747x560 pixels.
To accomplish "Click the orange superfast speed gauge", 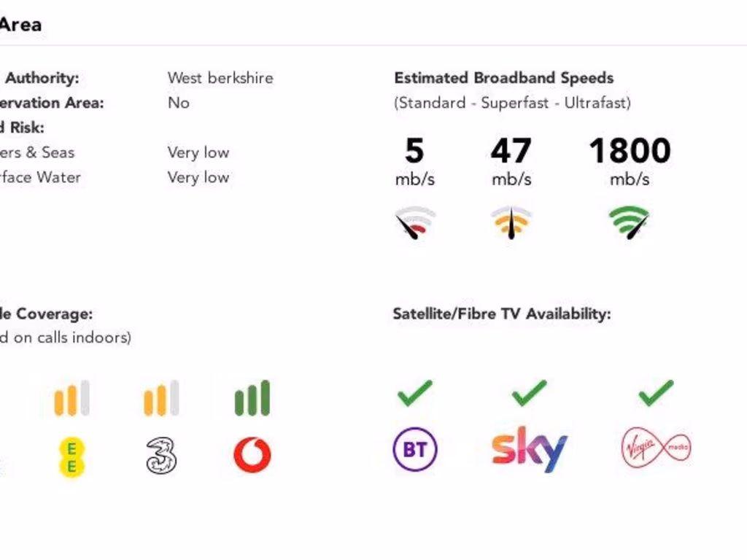I will [x=511, y=222].
